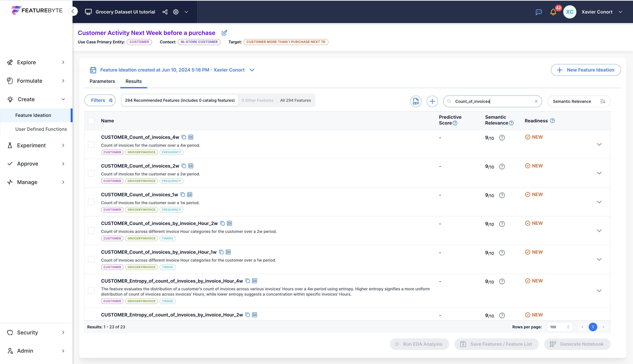Check CUSTOMER_Count_of_invoices_by_invoice_Hour_2w row checkbox
Screen dimensions: 633x364
tap(91, 230)
